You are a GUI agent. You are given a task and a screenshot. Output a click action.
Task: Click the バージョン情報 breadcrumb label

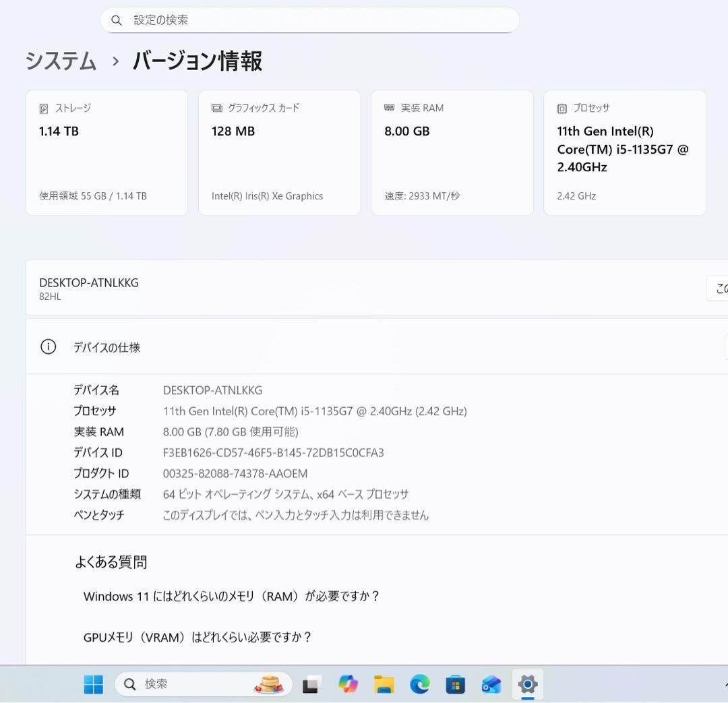pos(196,61)
